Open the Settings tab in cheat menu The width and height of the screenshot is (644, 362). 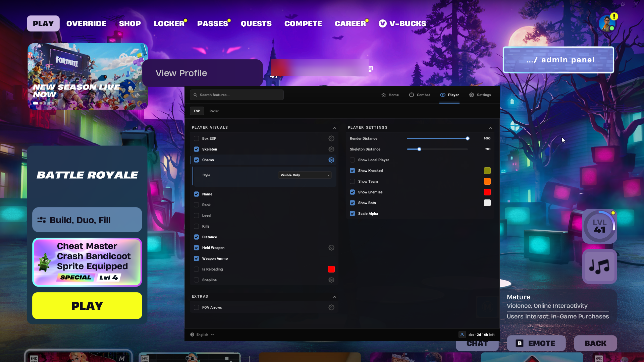(480, 95)
